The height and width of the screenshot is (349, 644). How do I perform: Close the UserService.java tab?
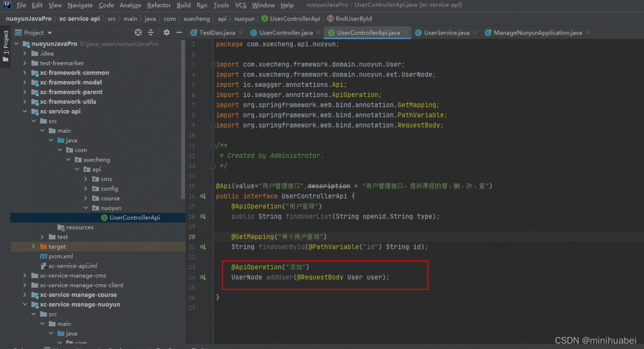[474, 33]
